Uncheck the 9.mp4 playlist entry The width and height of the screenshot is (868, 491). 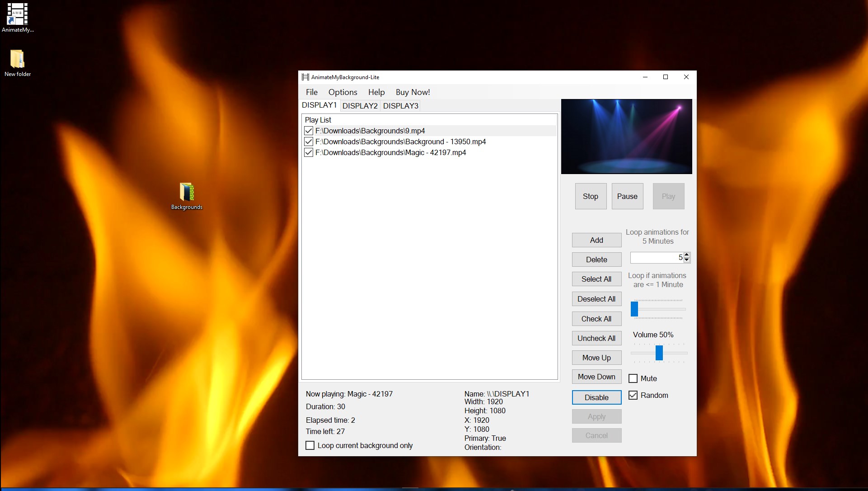(x=309, y=131)
